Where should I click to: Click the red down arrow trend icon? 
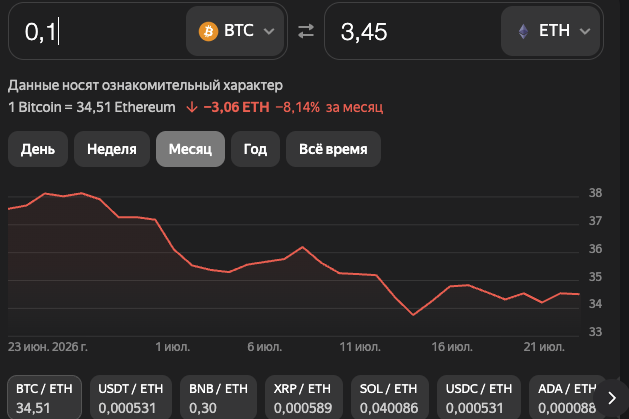coord(192,107)
